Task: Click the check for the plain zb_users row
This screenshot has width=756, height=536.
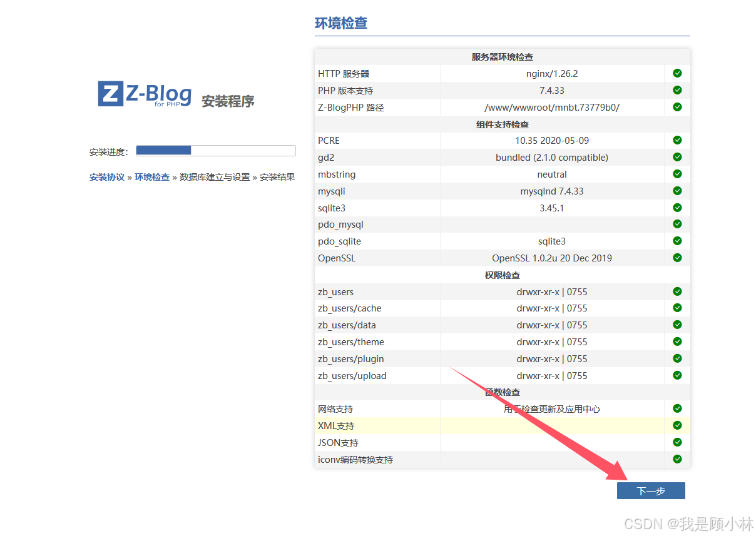Action: click(x=677, y=291)
